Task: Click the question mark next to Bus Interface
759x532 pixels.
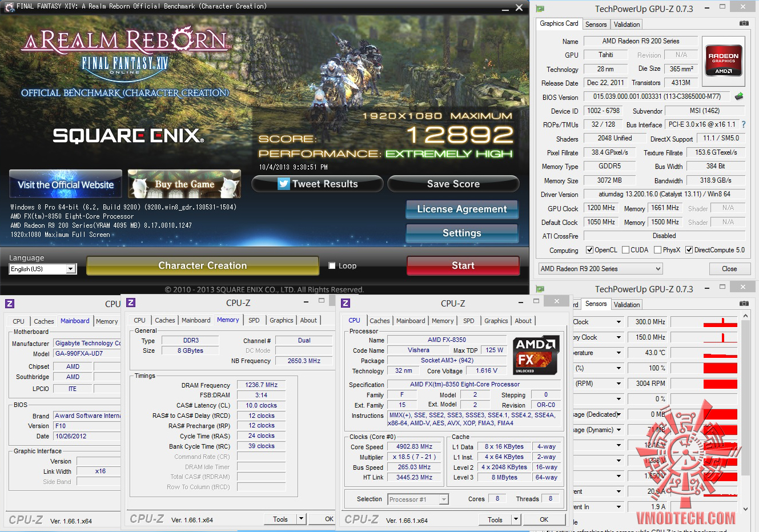Action: click(x=744, y=124)
